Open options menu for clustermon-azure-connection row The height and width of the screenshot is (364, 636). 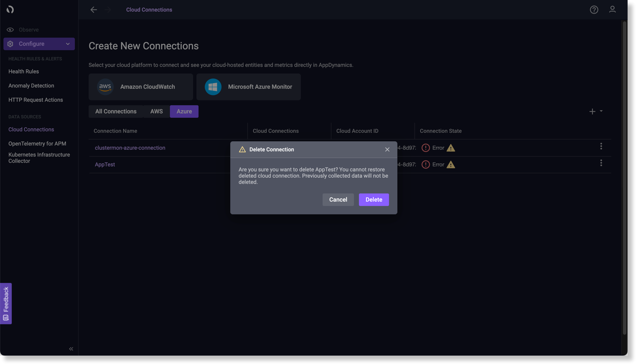pos(601,146)
